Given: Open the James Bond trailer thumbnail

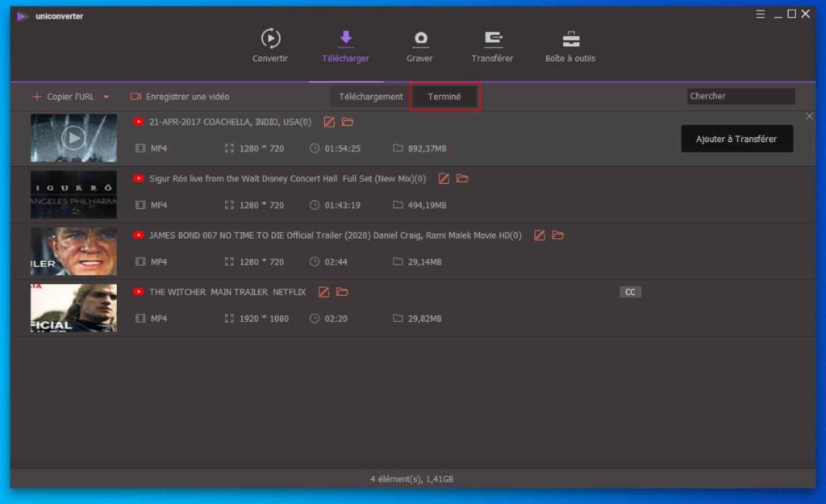Looking at the screenshot, I should [73, 252].
